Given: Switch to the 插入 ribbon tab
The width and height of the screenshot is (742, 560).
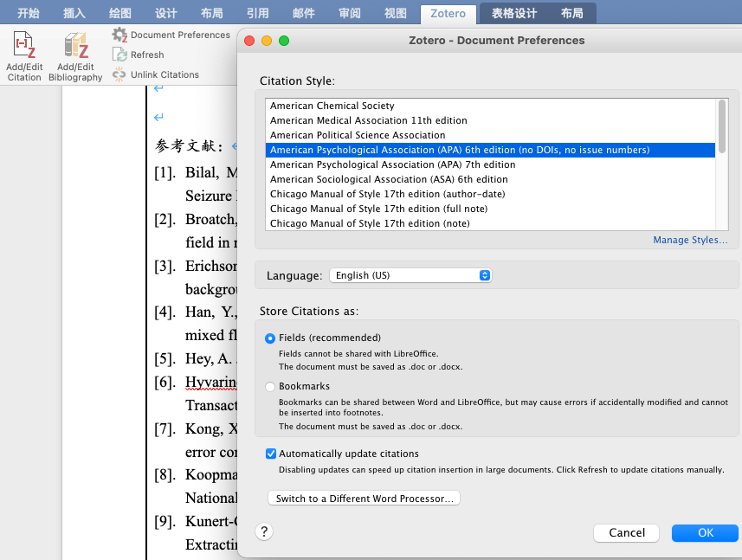Looking at the screenshot, I should point(74,13).
